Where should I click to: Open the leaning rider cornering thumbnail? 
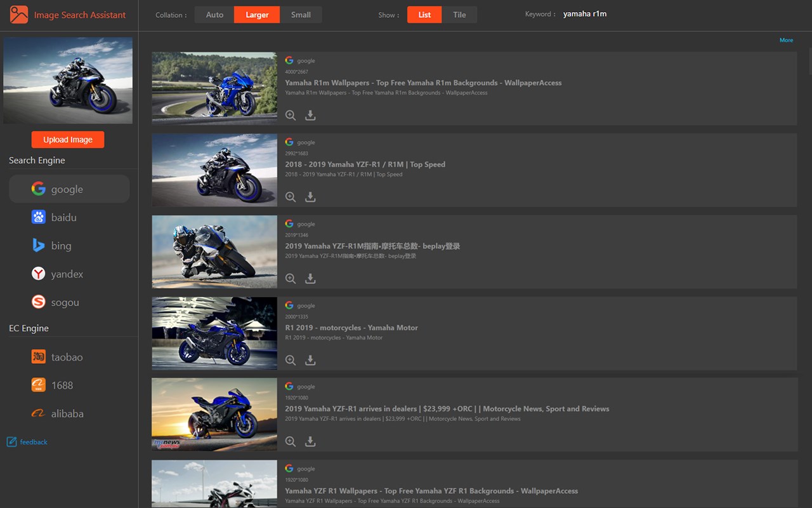point(214,251)
